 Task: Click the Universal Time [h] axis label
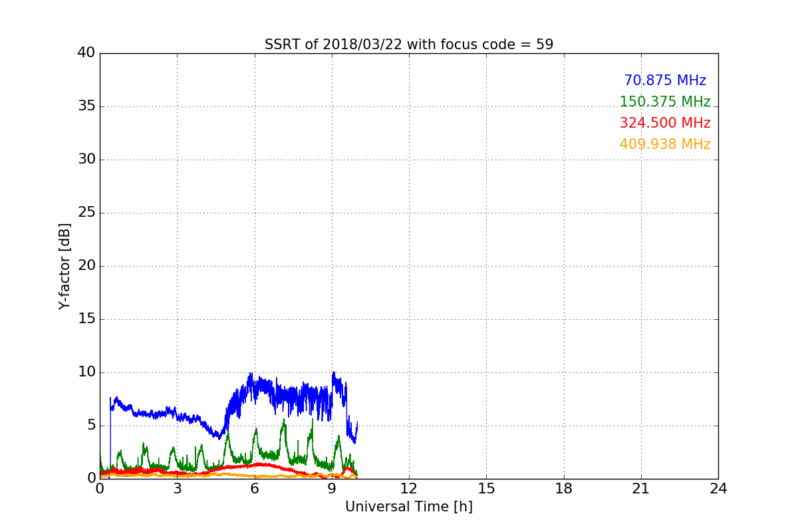409,507
